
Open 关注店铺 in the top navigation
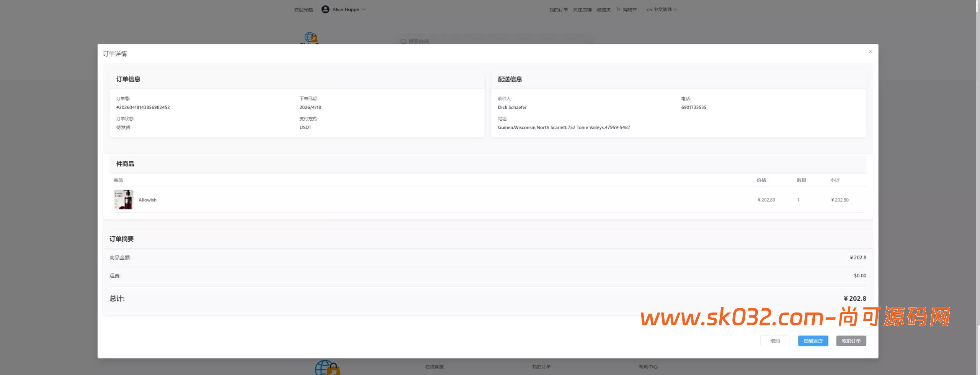(582, 10)
